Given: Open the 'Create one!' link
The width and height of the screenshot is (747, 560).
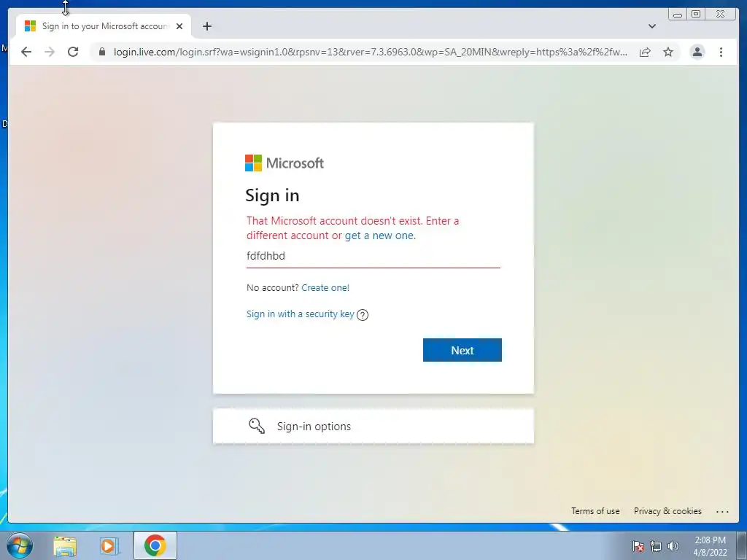Looking at the screenshot, I should [325, 287].
